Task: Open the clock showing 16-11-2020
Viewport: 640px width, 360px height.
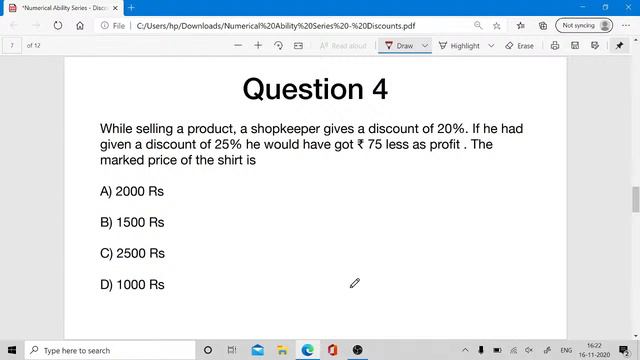Action: 594,350
